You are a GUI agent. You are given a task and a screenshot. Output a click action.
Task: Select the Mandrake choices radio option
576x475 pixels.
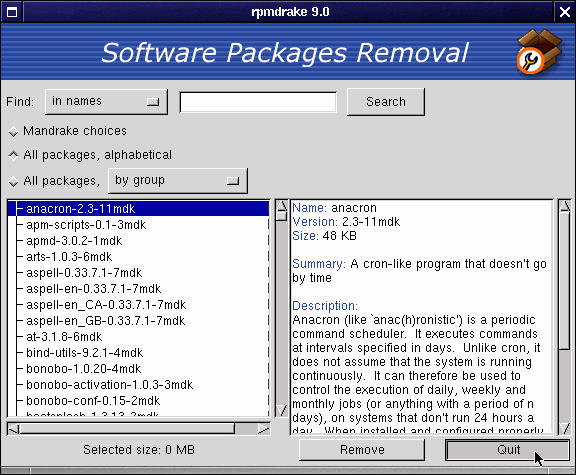click(x=67, y=131)
